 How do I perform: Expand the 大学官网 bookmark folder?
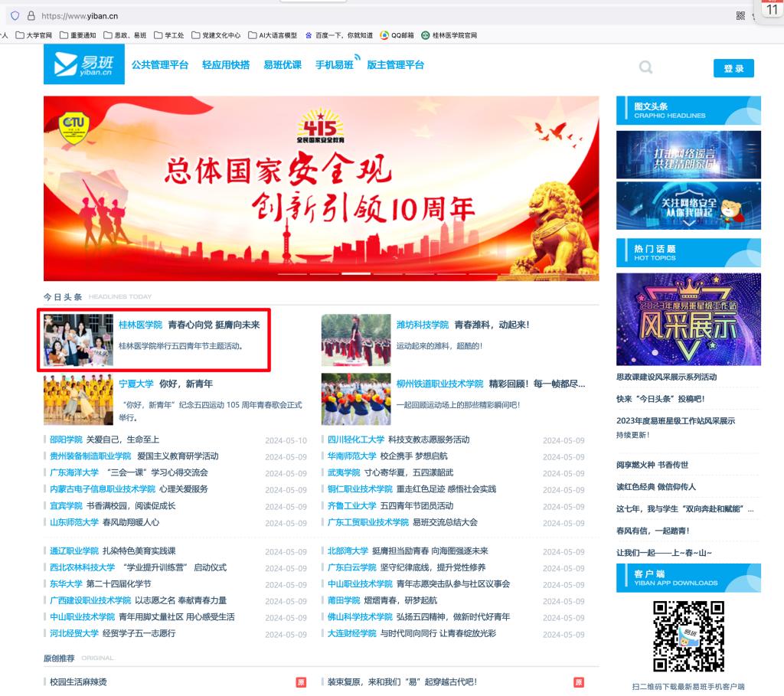click(x=34, y=35)
